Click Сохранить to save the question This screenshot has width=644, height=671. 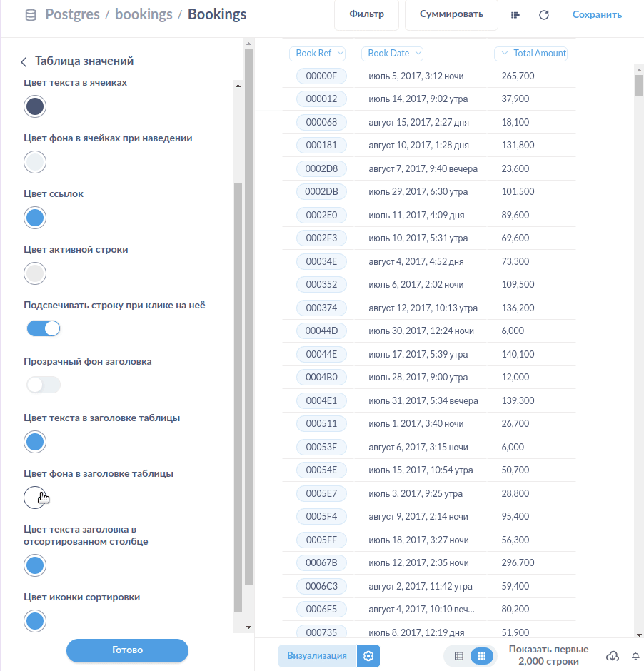597,15
